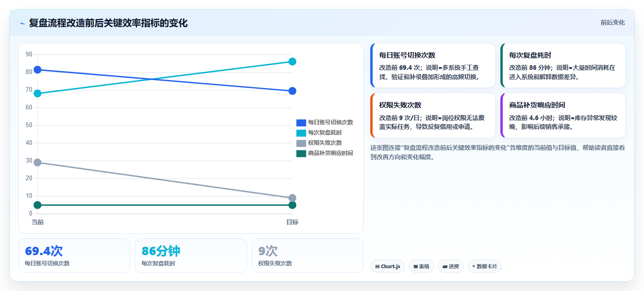Screen dimensions: 644x291
Task: Click the 进度 tag
Action: (x=451, y=266)
